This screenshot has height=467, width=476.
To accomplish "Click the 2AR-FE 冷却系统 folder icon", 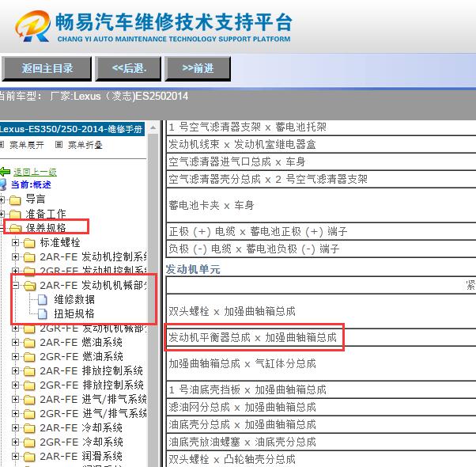I will 29,428.
